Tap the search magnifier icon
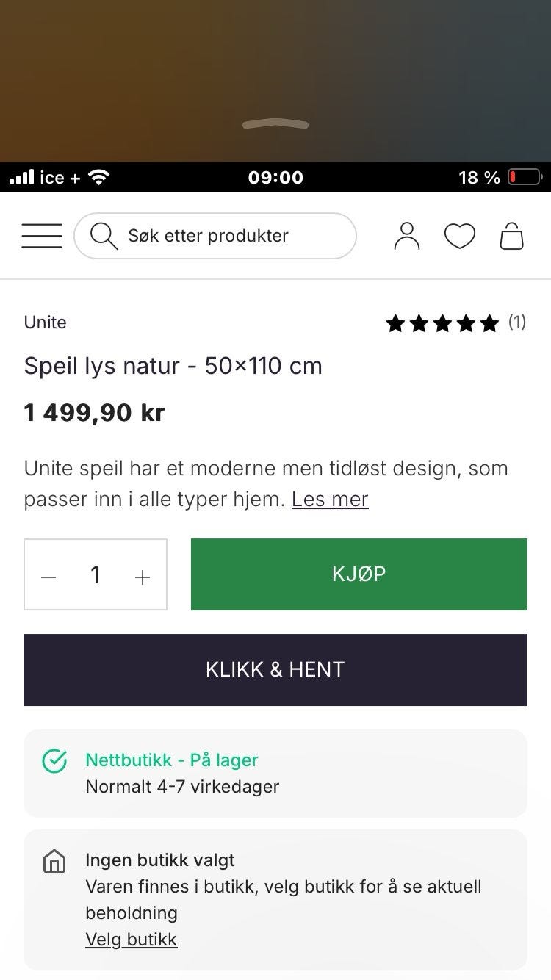Viewport: 551px width, 980px height. point(104,236)
